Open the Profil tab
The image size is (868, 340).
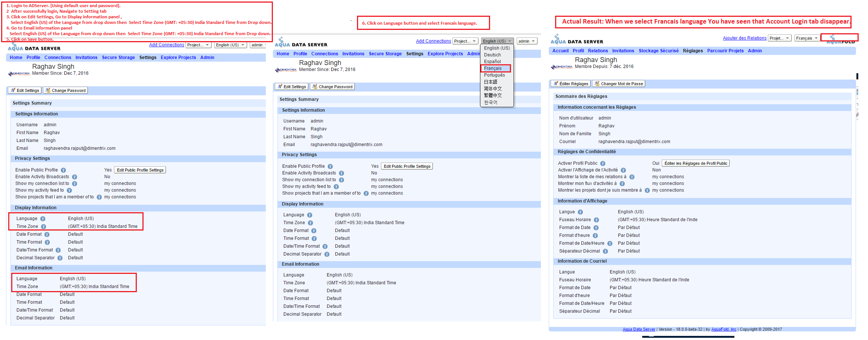coord(578,51)
